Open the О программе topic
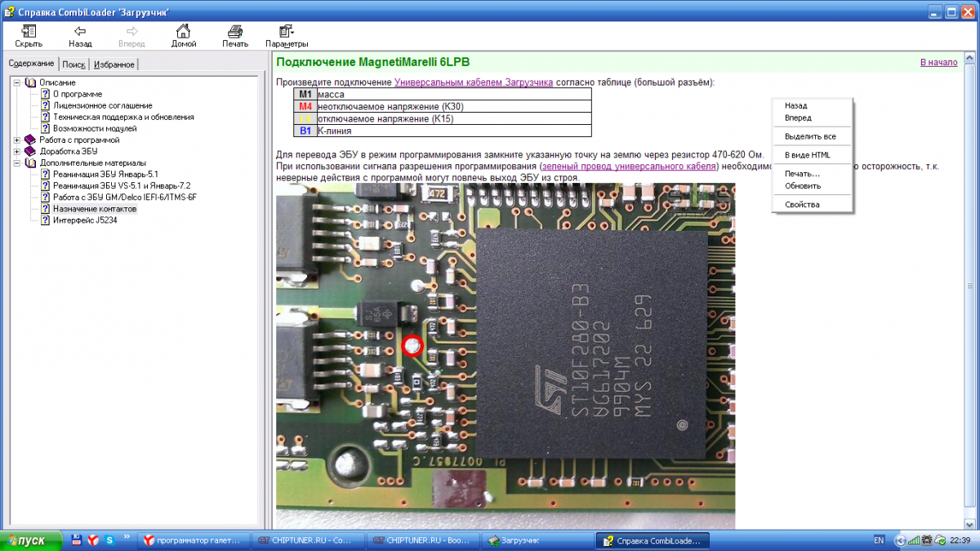 coord(78,94)
